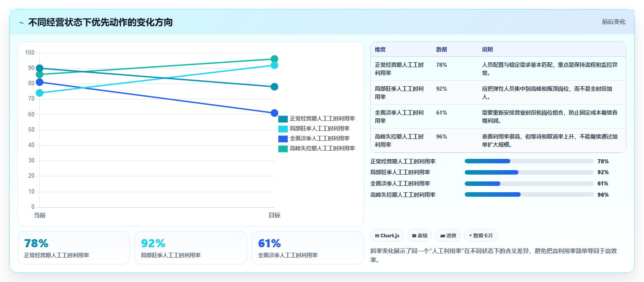Click the 表格 tag chip
The image size is (644, 282).
click(x=420, y=236)
